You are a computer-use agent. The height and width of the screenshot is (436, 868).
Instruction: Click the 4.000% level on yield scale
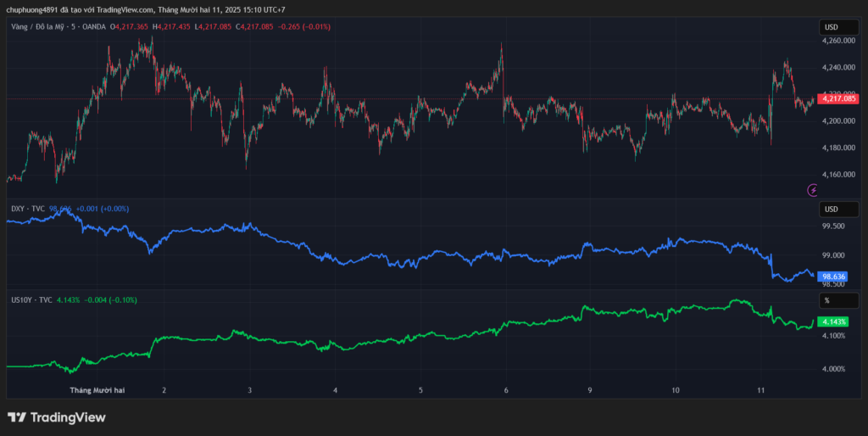(835, 369)
